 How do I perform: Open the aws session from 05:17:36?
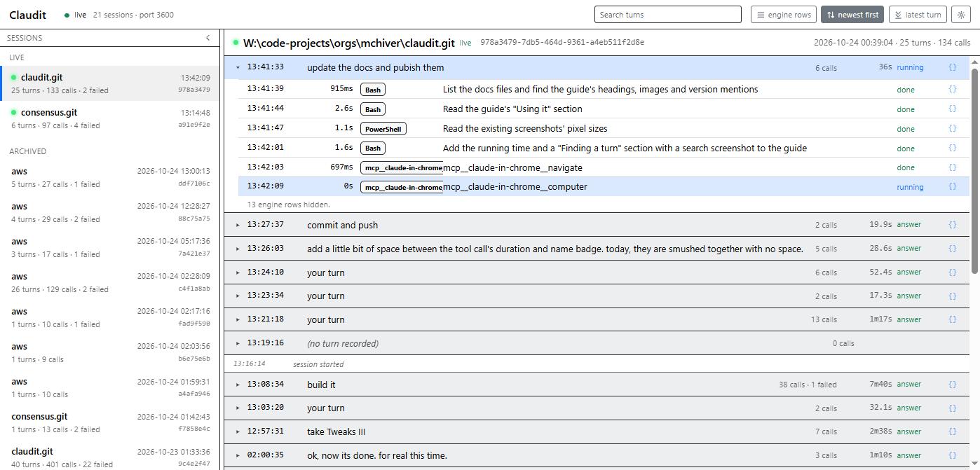pos(109,247)
